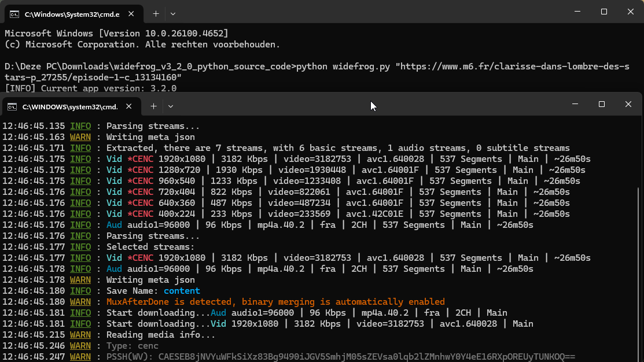
Task: Maximize the foreground terminal window
Action: coord(602,104)
